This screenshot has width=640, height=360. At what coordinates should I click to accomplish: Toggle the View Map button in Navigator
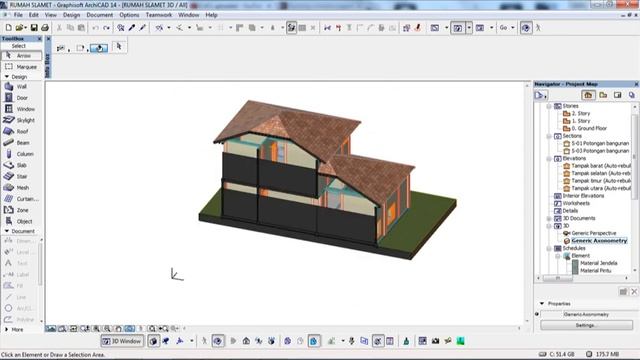(603, 95)
